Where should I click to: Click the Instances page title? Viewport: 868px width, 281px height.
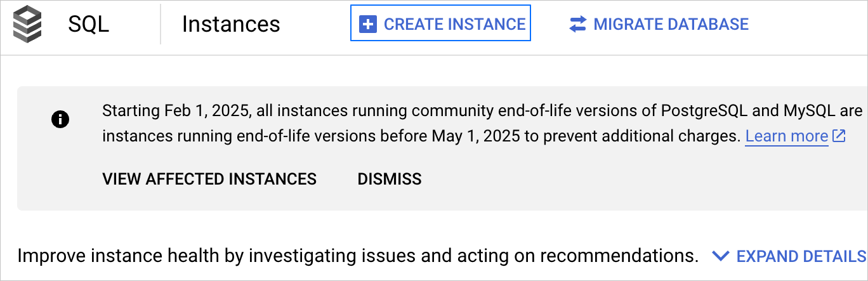(231, 24)
